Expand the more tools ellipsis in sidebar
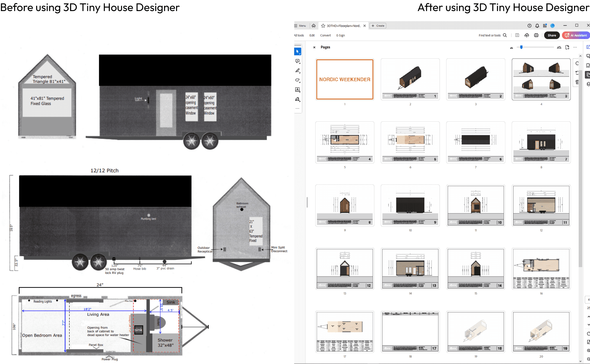 [x=297, y=108]
